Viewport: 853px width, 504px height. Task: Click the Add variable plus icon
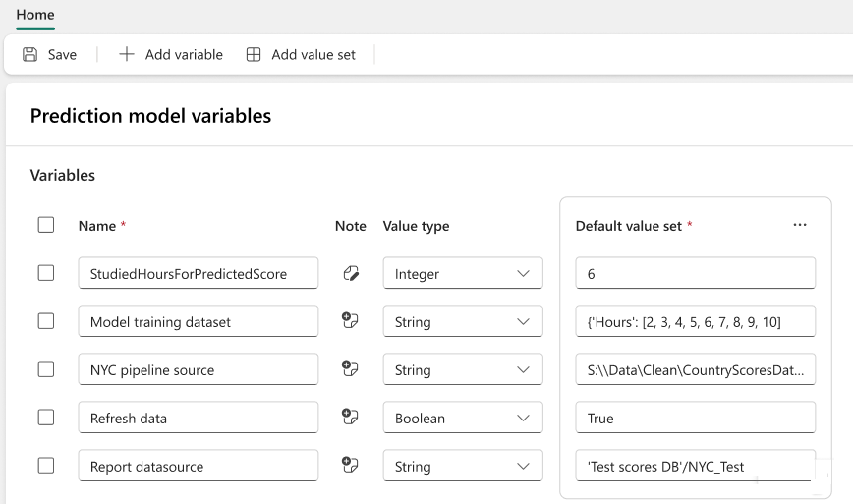(127, 55)
